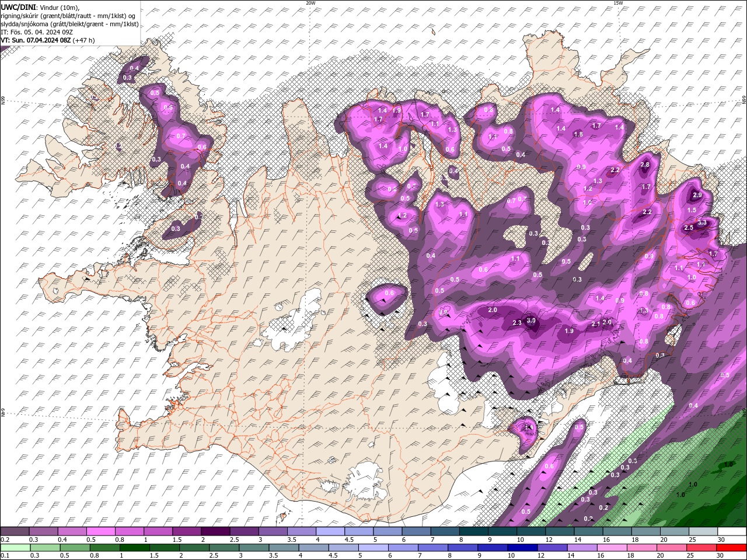Select the red 30 swatch in rain legend
Screen dimensions: 747x560
point(731,548)
